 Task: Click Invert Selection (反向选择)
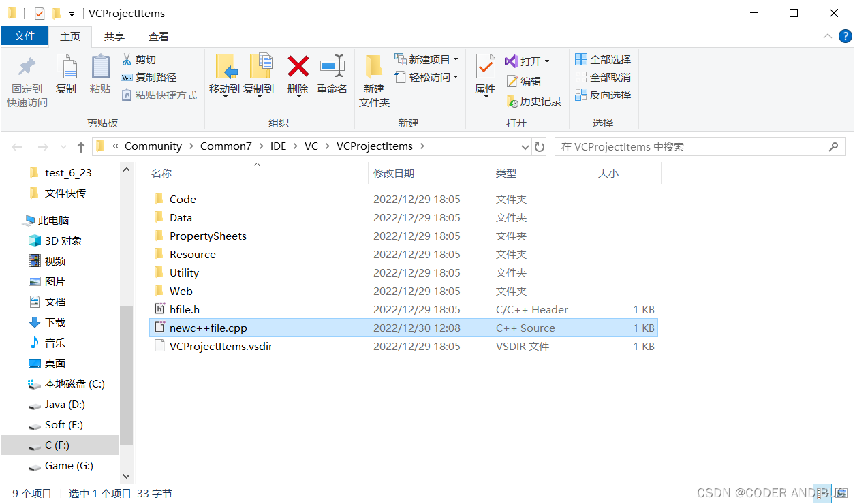pos(603,95)
